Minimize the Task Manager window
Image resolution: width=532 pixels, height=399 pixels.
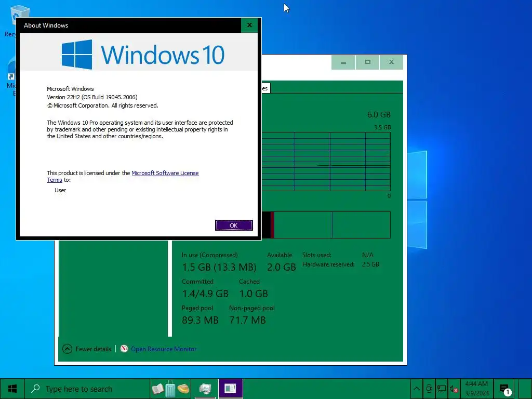coord(343,62)
